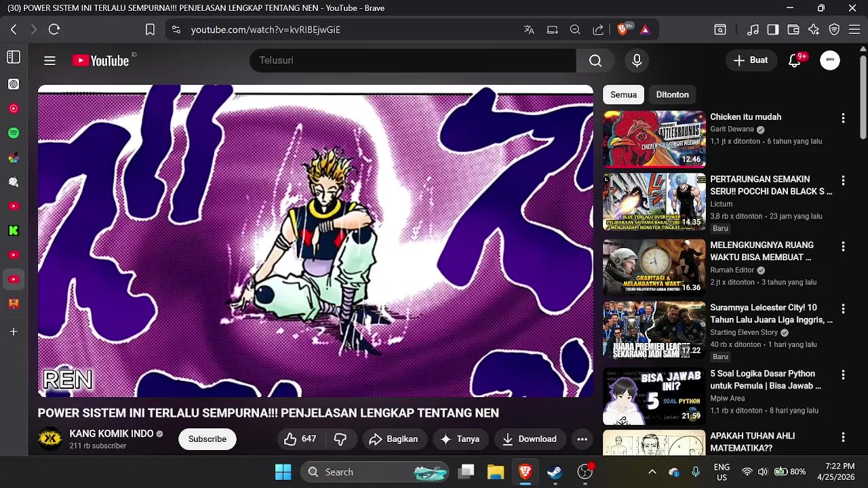This screenshot has width=868, height=488.
Task: Reload the page
Action: point(54,30)
